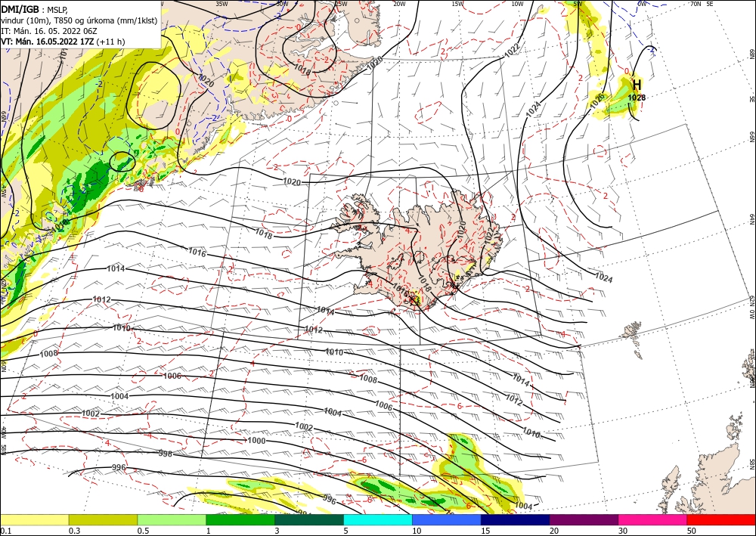Click the '(+11 h)' forecast offset
The height and width of the screenshot is (536, 756).
pos(110,42)
